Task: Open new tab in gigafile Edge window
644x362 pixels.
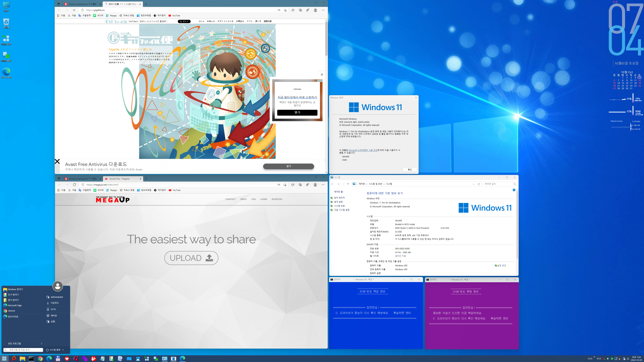Action: pos(146,4)
